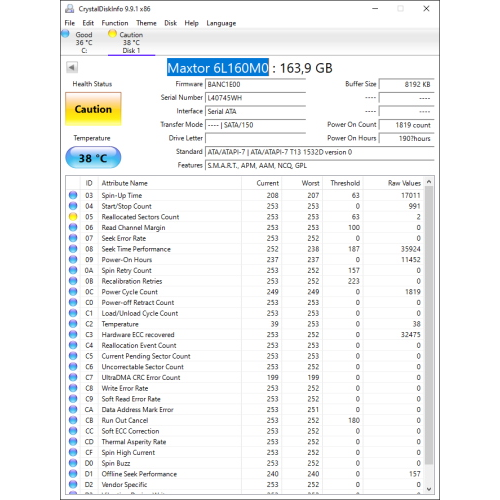
Task: Open the Help menu
Action: 191,23
